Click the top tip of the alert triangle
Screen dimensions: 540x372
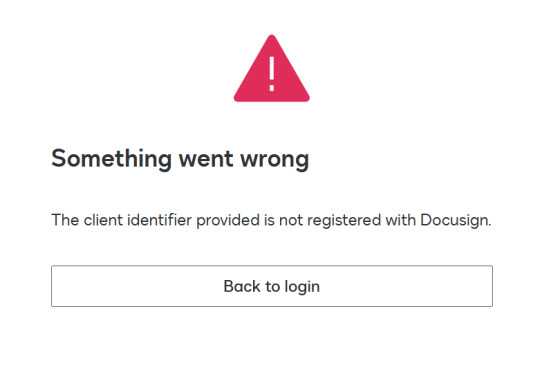coord(271,37)
